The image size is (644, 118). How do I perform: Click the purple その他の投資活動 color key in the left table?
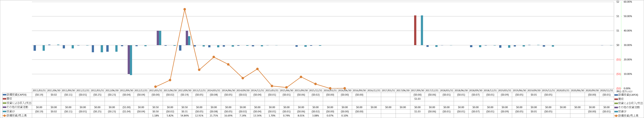pyautogui.click(x=5, y=107)
